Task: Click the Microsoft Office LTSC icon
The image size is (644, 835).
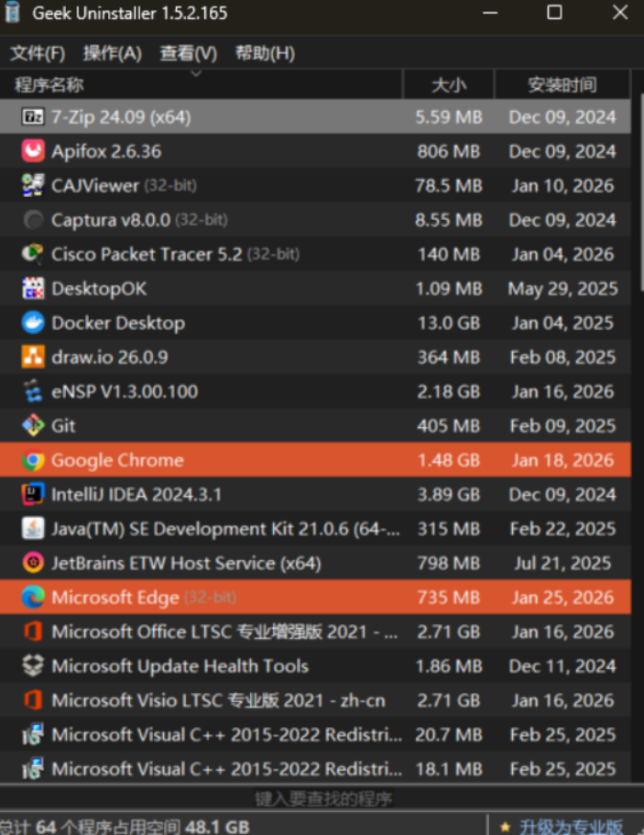Action: 33,632
